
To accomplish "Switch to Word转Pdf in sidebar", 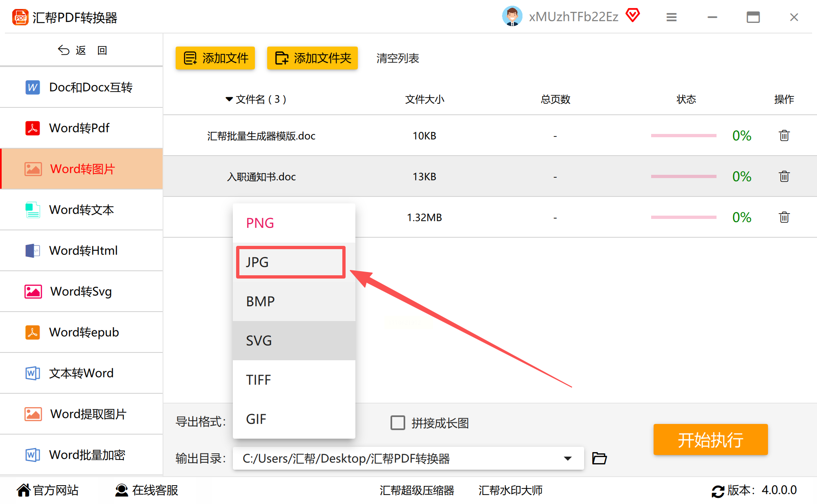I will [x=80, y=128].
